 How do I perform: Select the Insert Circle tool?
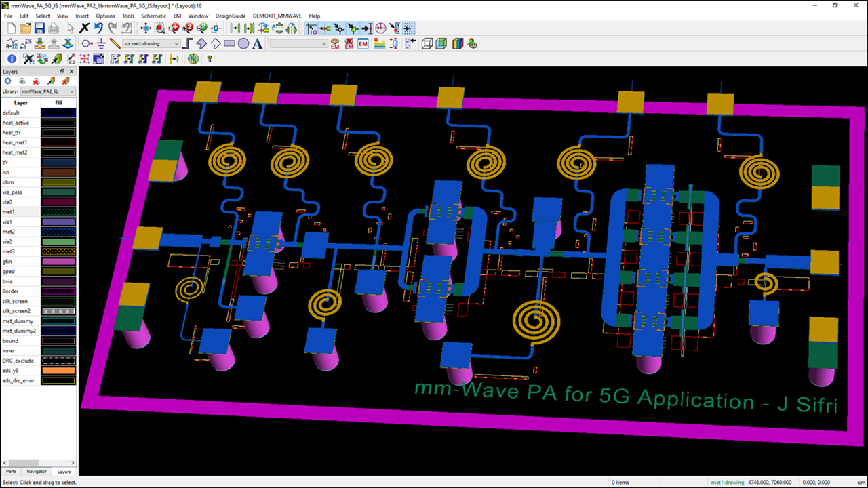[243, 43]
